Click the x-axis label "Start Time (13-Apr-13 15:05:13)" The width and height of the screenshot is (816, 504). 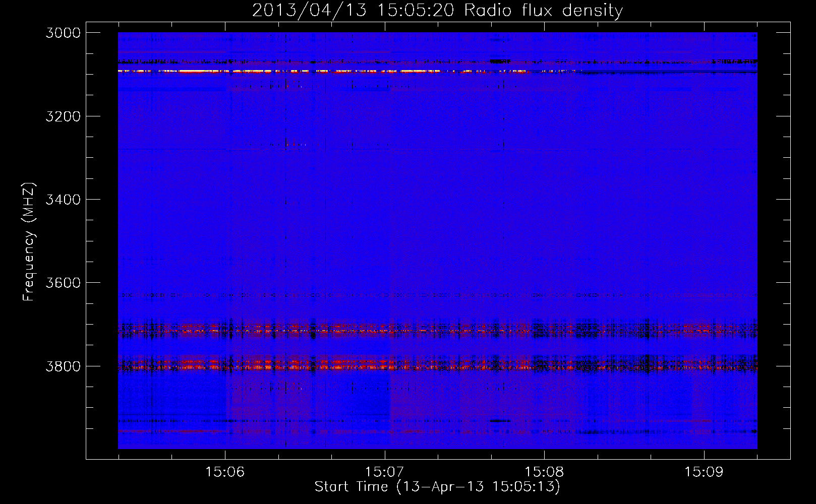pos(437,487)
